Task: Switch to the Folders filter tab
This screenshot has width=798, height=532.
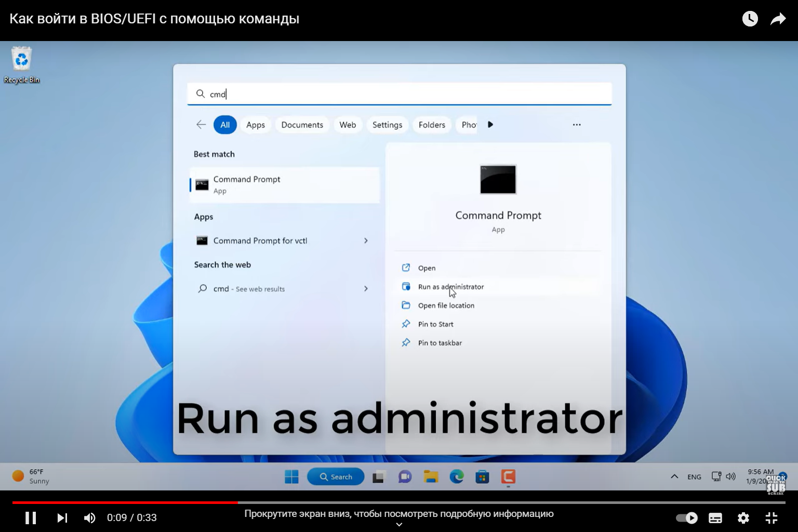Action: [432, 125]
